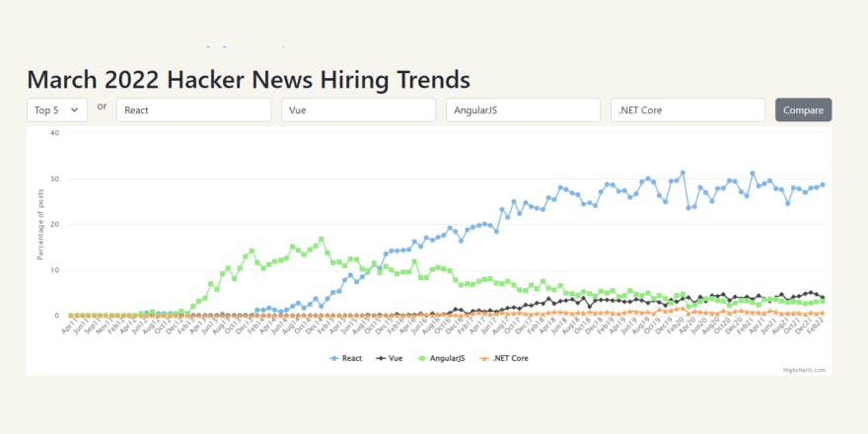
Task: Select the orange .NET Core triangle marker
Action: [x=483, y=359]
